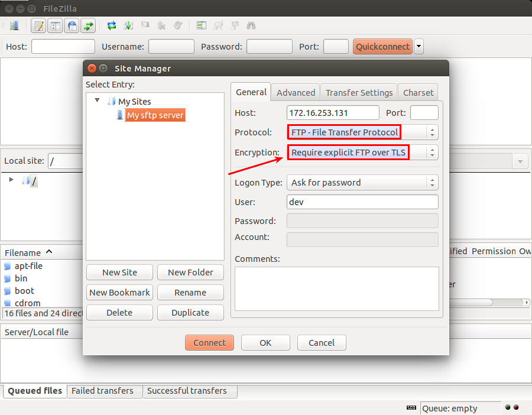Image resolution: width=532 pixels, height=415 pixels.
Task: Click the New Folder button
Action: (x=190, y=273)
